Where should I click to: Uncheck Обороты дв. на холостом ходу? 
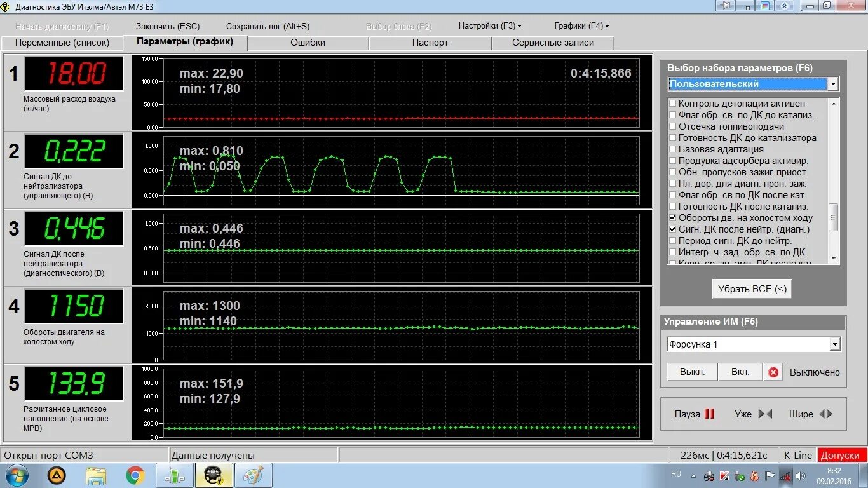point(672,218)
